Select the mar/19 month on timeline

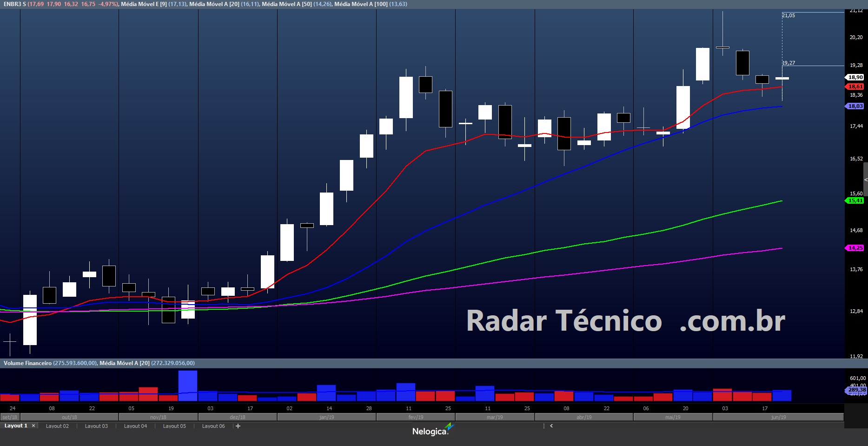coord(494,417)
